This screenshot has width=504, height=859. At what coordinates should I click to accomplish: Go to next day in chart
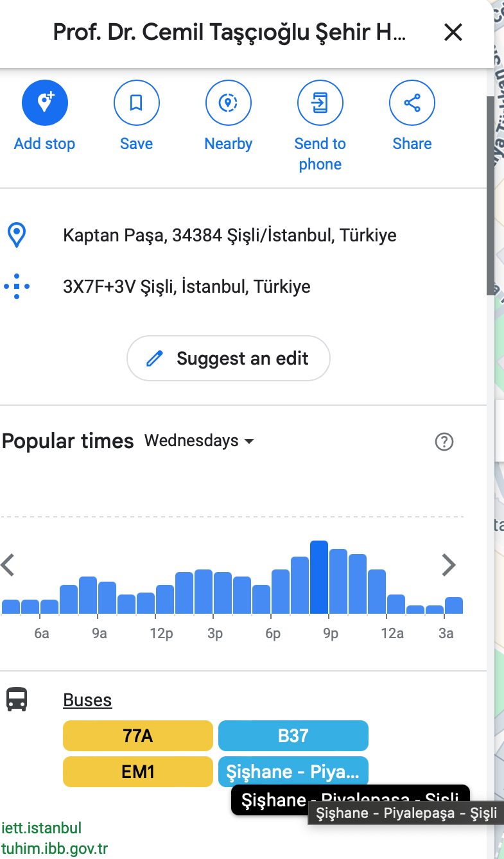(x=448, y=566)
